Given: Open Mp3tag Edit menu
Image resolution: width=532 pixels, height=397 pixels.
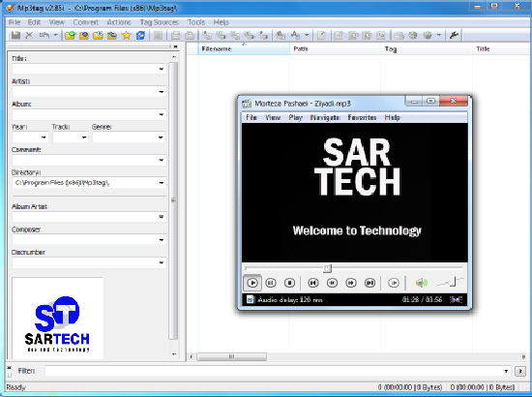Looking at the screenshot, I should pos(34,22).
